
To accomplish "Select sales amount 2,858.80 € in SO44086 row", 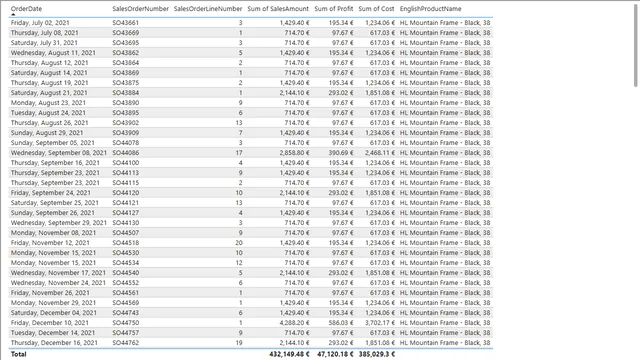I will coord(294,153).
